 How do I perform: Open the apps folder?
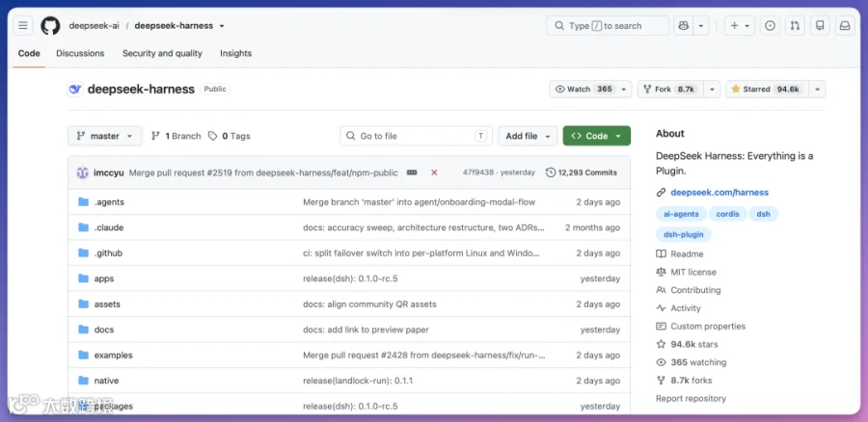(104, 278)
